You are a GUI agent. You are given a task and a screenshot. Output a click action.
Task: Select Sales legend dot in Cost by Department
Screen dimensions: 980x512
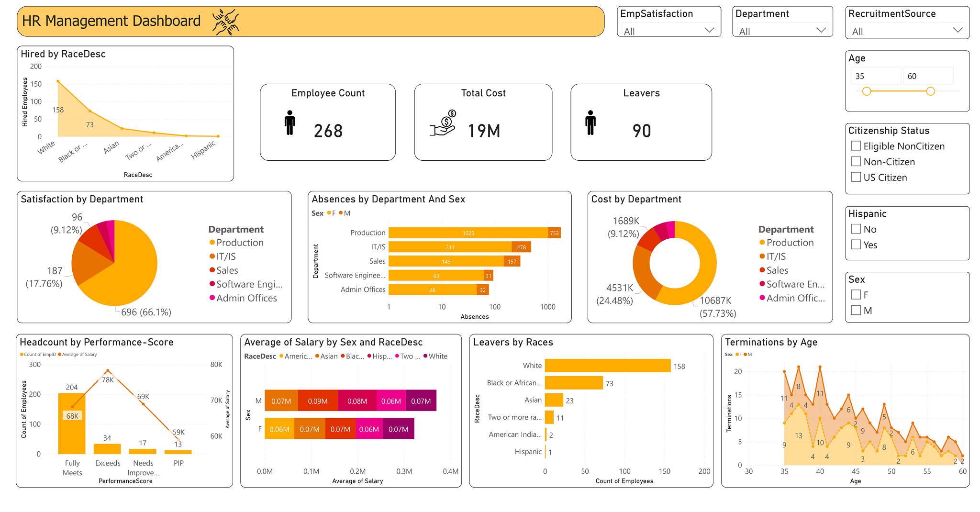pyautogui.click(x=762, y=270)
